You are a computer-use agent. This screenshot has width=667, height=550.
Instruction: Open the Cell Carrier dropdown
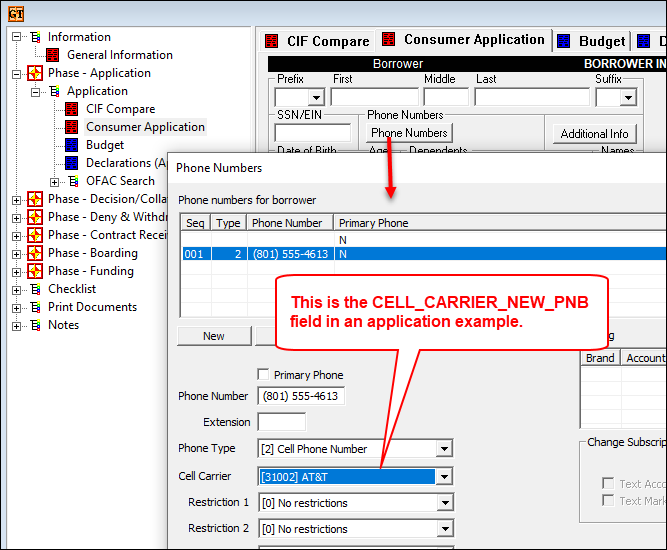point(444,476)
